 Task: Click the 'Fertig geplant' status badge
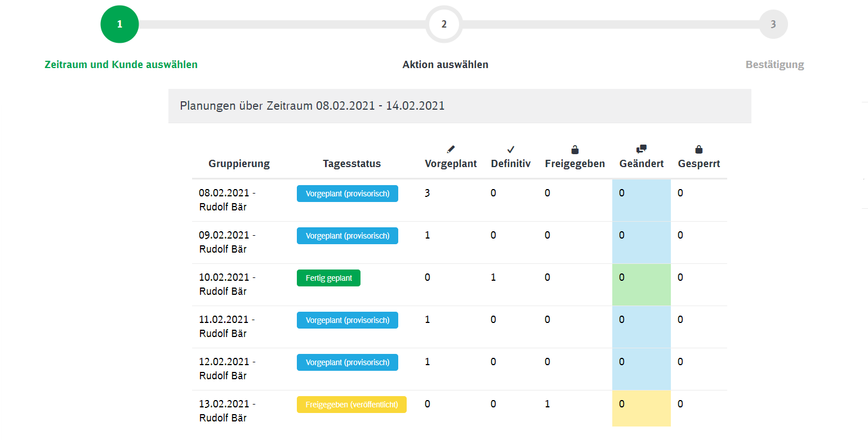point(328,278)
